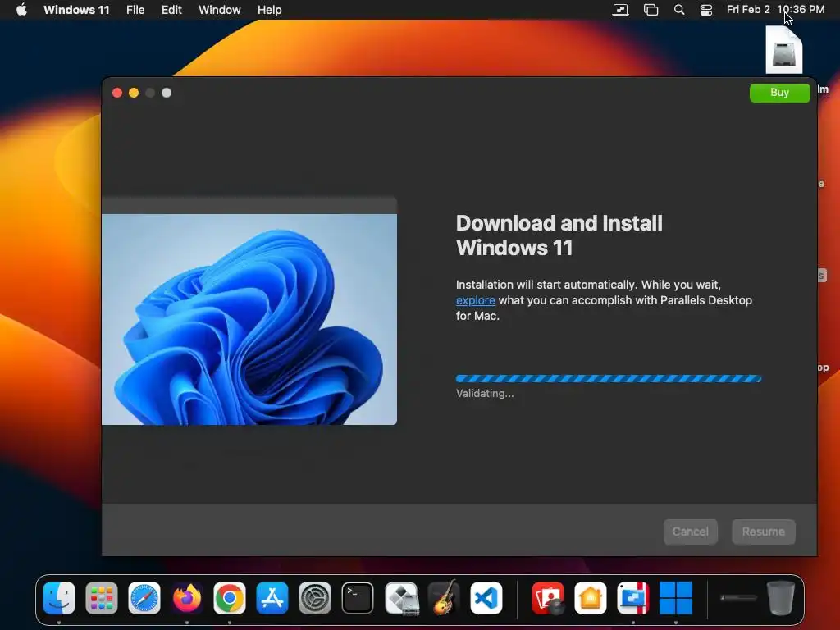Open Control Center in menu bar
Viewport: 840px width, 630px height.
[x=706, y=10]
